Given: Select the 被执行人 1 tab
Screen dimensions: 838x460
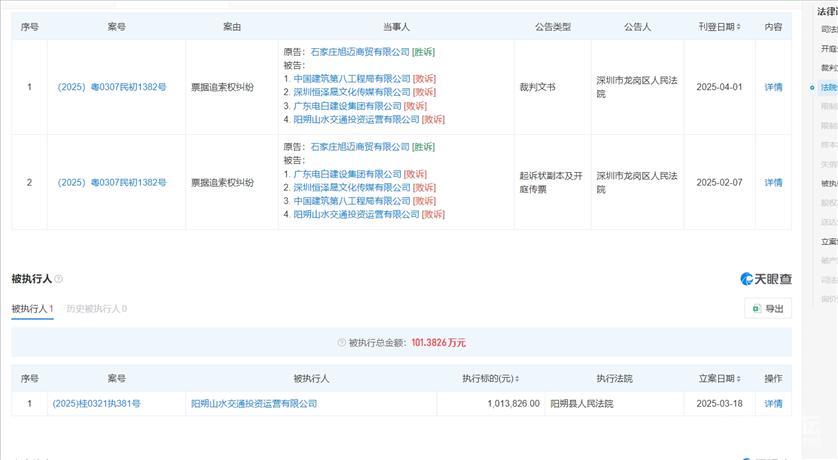Looking at the screenshot, I should pos(32,309).
